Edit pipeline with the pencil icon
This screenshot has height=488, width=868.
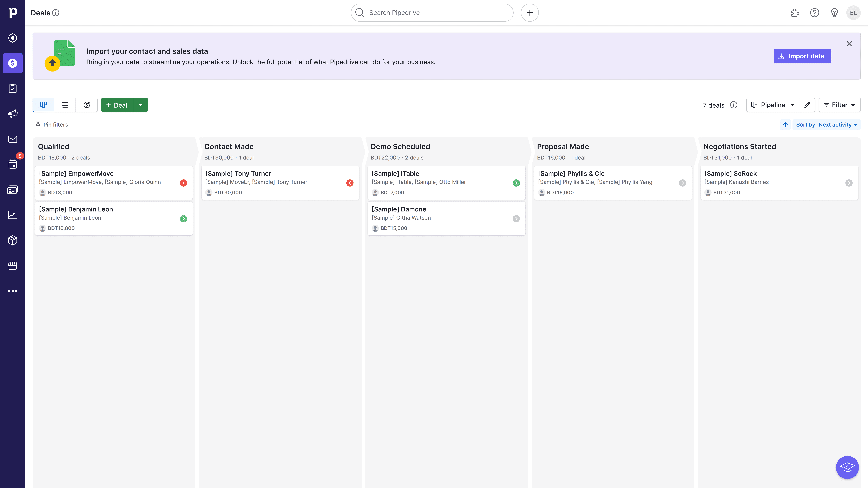point(807,105)
